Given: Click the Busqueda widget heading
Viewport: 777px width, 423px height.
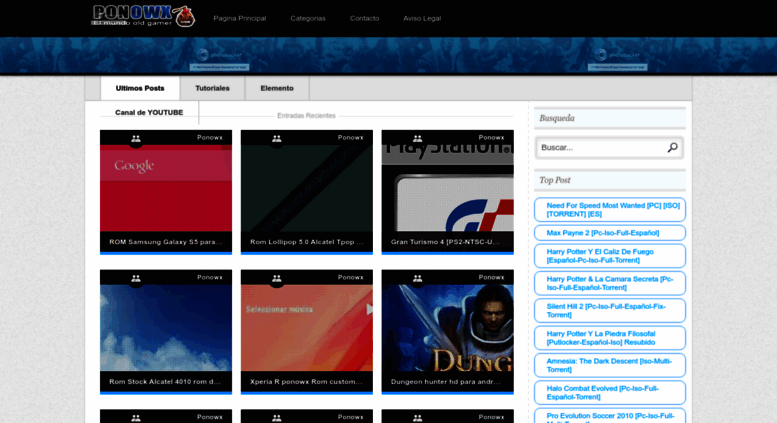Looking at the screenshot, I should (557, 118).
